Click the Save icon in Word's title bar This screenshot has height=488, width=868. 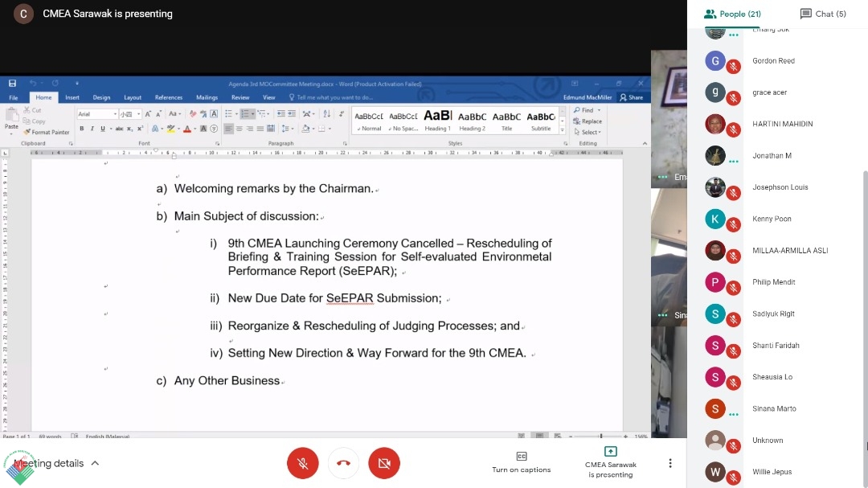pos(12,83)
